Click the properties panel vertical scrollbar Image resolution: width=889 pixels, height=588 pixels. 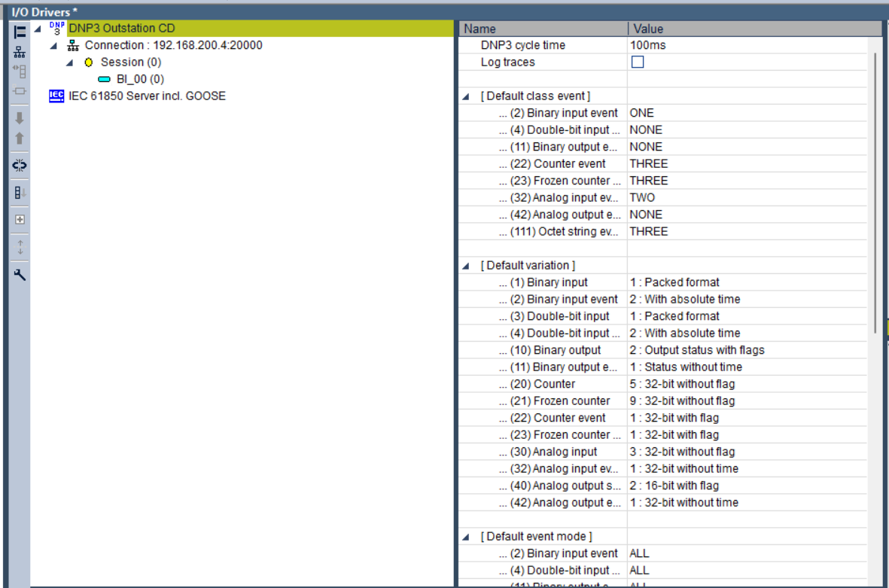(875, 193)
